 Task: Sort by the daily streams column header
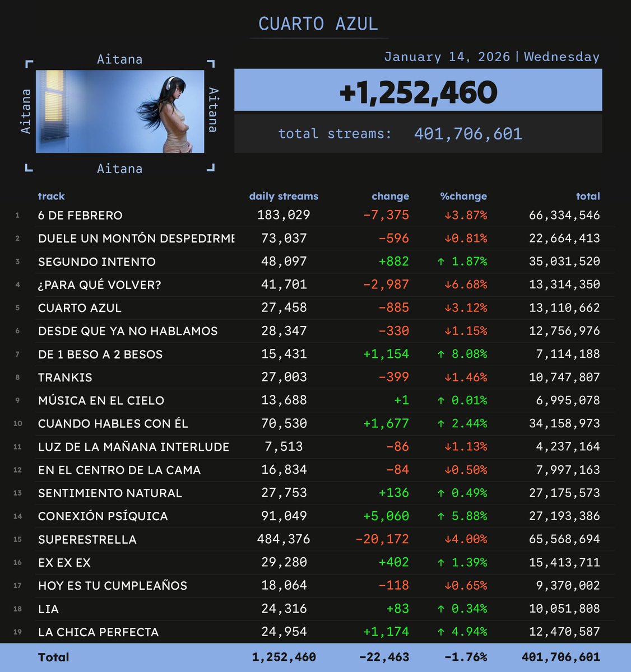tap(284, 196)
